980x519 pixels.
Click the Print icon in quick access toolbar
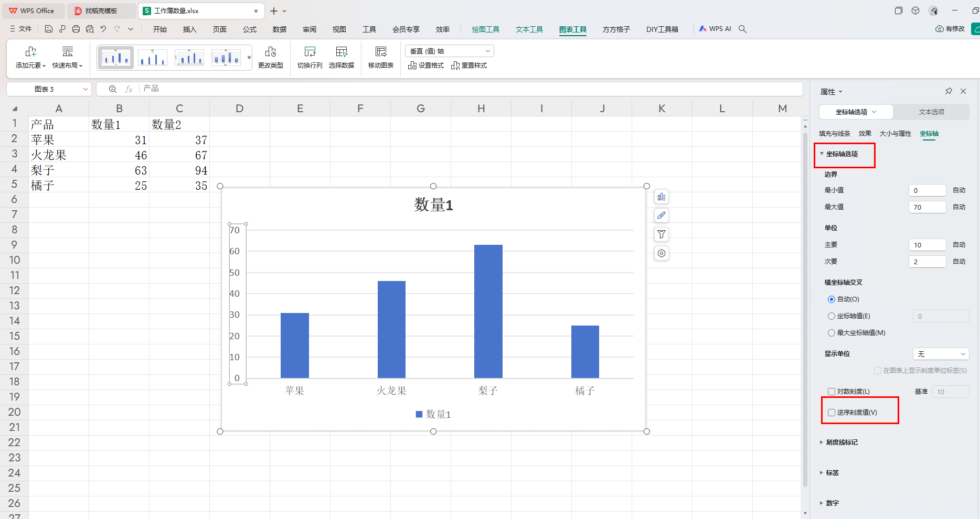[x=76, y=29]
